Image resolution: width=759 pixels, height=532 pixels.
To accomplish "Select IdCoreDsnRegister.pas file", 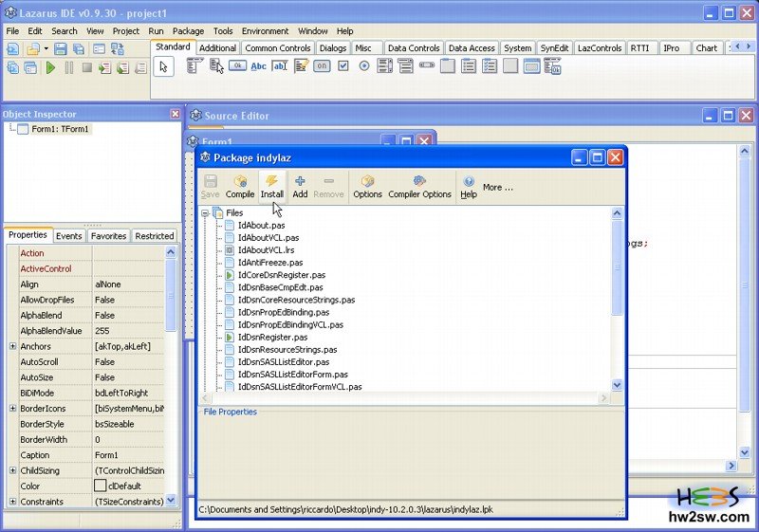I will 281,275.
